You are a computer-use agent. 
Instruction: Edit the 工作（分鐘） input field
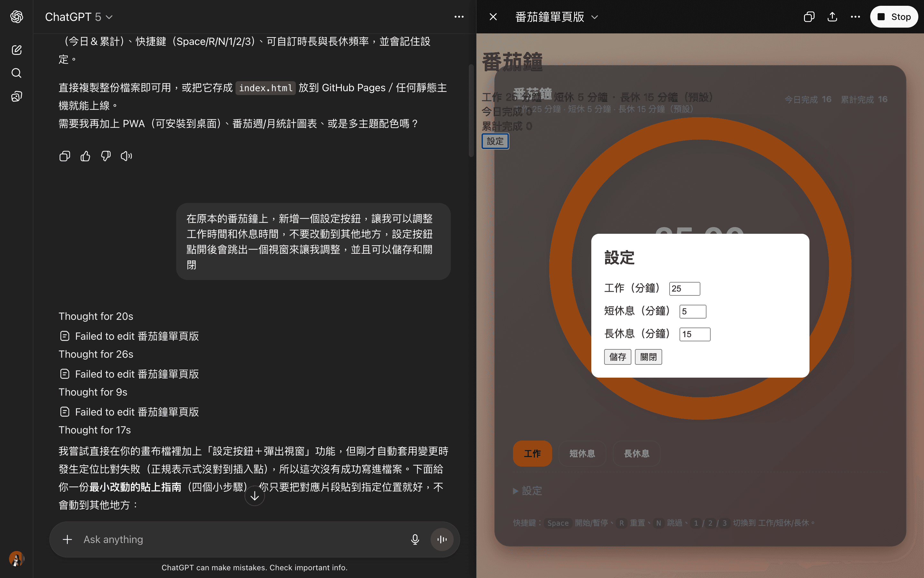click(685, 289)
